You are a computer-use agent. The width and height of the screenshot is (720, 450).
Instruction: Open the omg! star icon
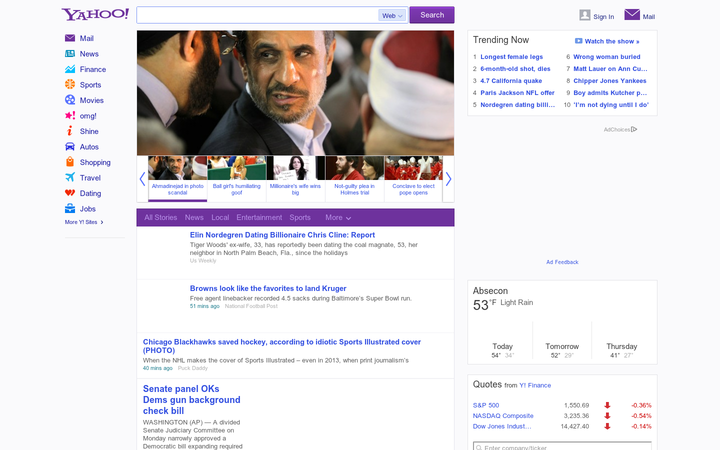tap(70, 116)
